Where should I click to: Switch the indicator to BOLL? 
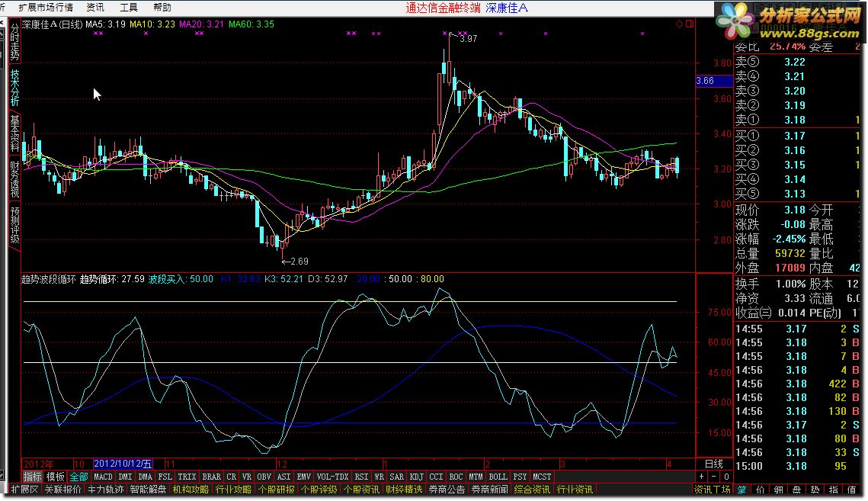pyautogui.click(x=498, y=477)
